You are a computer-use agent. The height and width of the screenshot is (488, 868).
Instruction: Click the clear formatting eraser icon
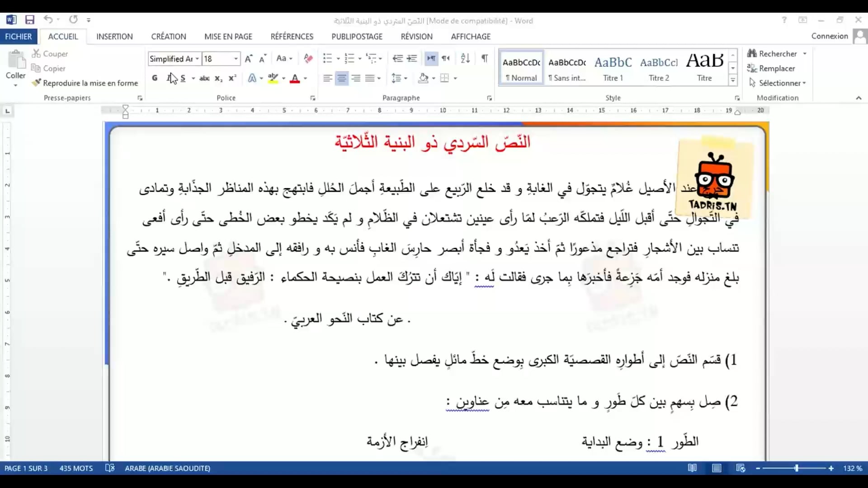[308, 58]
